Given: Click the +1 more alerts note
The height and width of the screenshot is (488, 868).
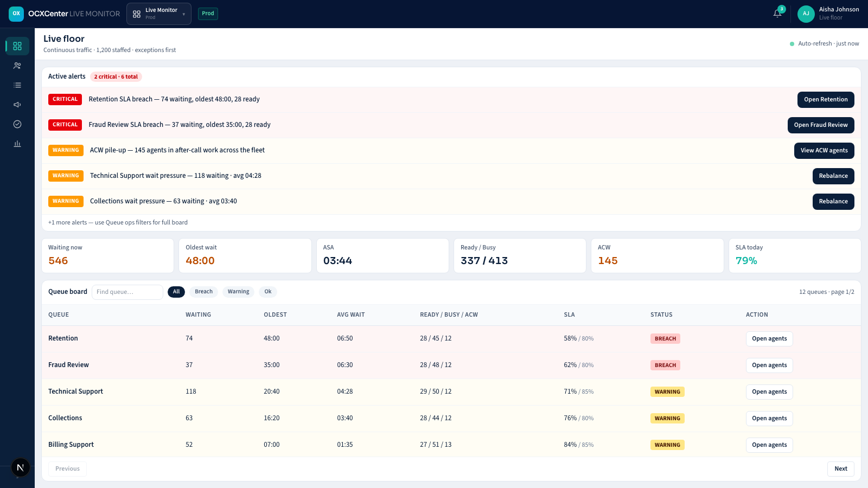Looking at the screenshot, I should pos(118,222).
